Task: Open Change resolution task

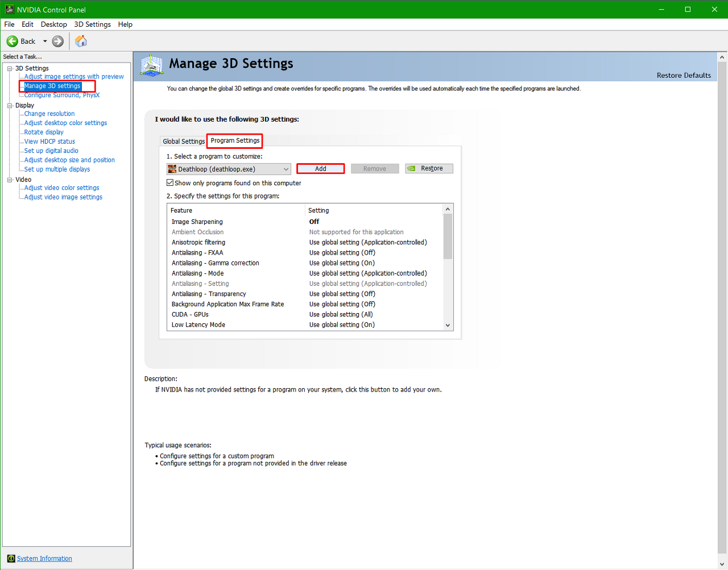Action: point(49,114)
